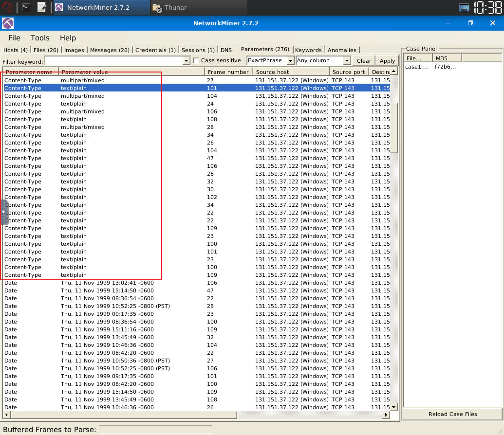504x435 pixels.
Task: Select the Parameters (276) tab
Action: coord(265,49)
